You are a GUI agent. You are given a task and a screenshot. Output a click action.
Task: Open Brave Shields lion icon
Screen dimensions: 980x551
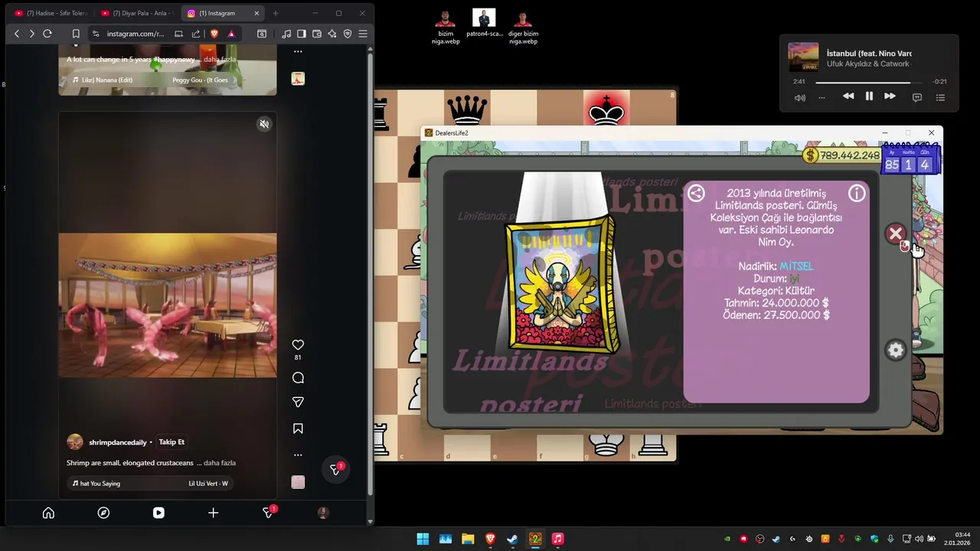(214, 34)
